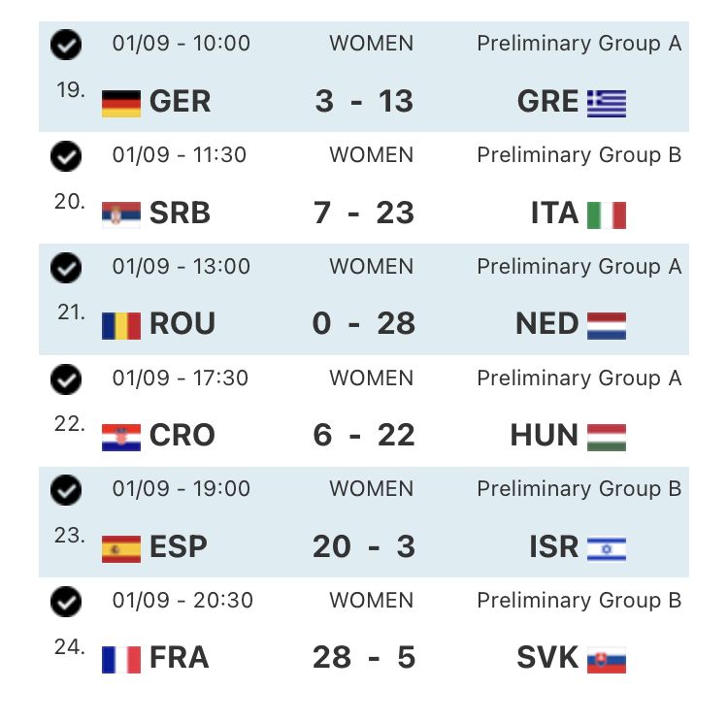Click the Germany flag icon

click(x=121, y=102)
